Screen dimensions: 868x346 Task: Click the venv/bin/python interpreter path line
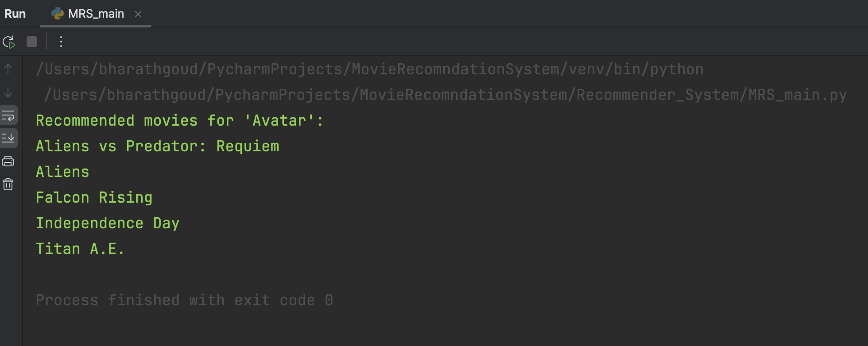click(x=370, y=69)
